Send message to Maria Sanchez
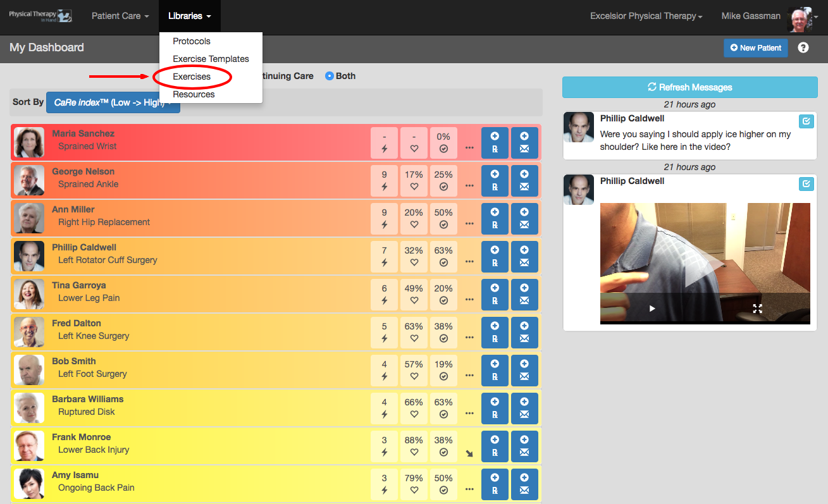The width and height of the screenshot is (828, 504). 524,142
